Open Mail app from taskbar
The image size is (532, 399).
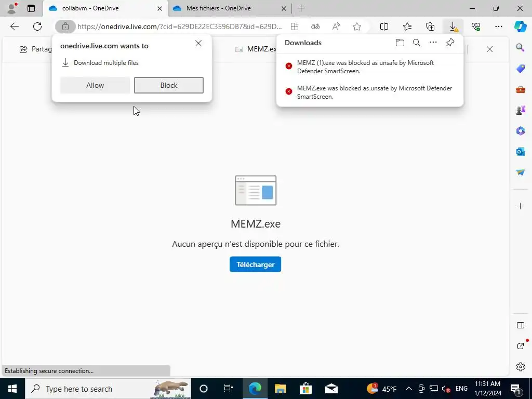click(x=331, y=389)
